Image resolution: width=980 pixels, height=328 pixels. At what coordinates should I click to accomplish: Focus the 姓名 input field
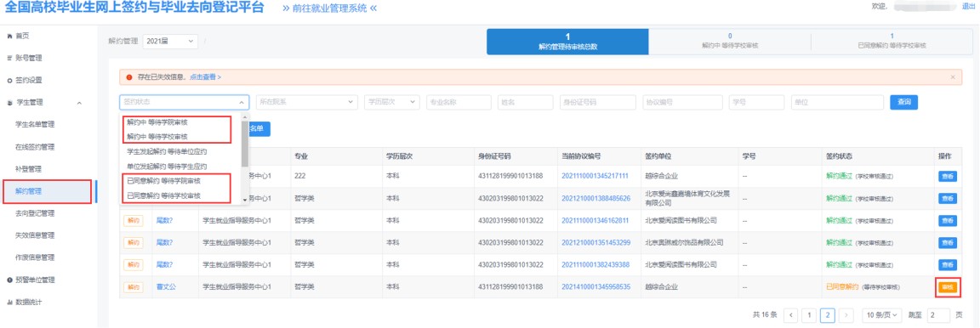pos(525,102)
